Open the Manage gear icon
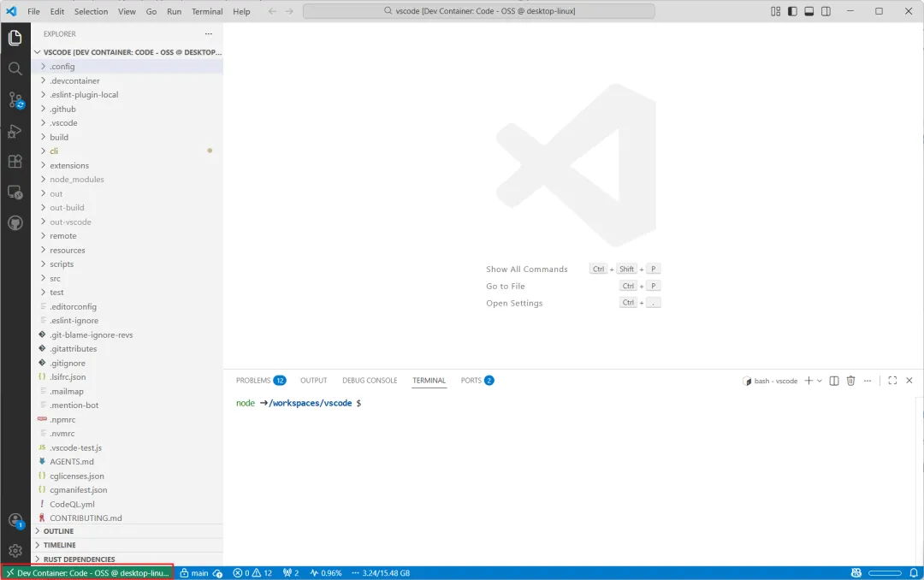This screenshot has height=580, width=924. click(x=15, y=551)
